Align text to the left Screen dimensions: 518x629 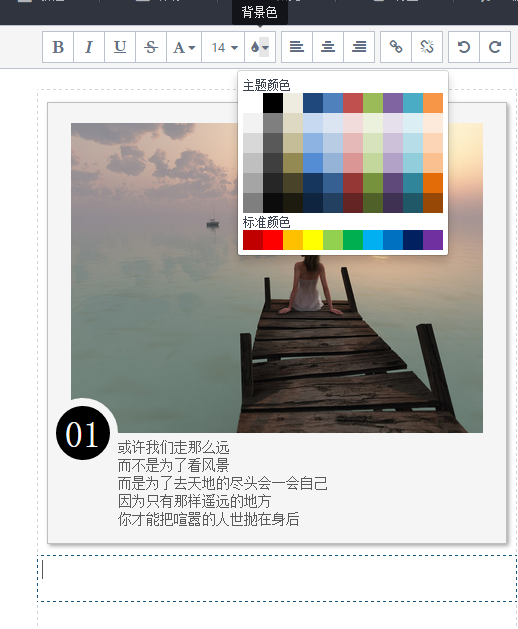[x=297, y=47]
